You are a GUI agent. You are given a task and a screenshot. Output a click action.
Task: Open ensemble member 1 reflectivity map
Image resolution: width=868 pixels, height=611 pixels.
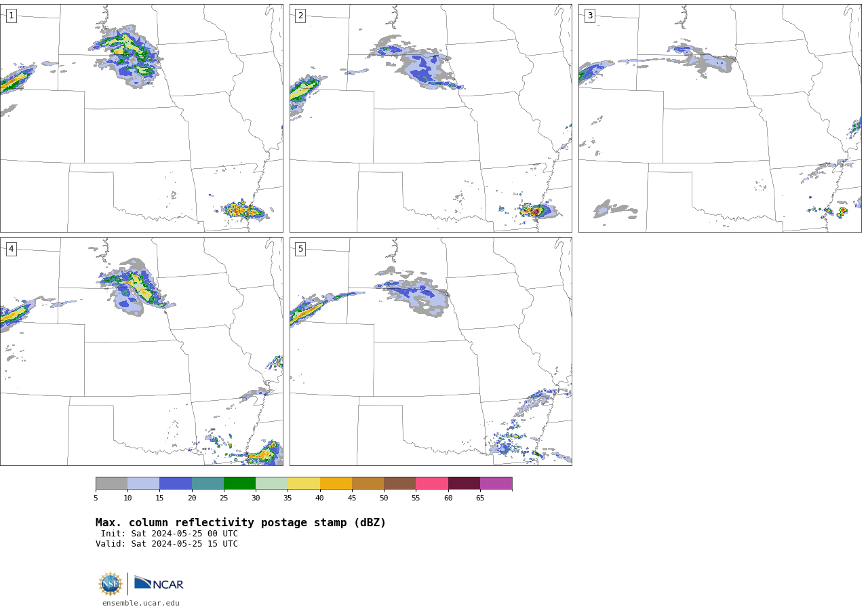(x=141, y=118)
